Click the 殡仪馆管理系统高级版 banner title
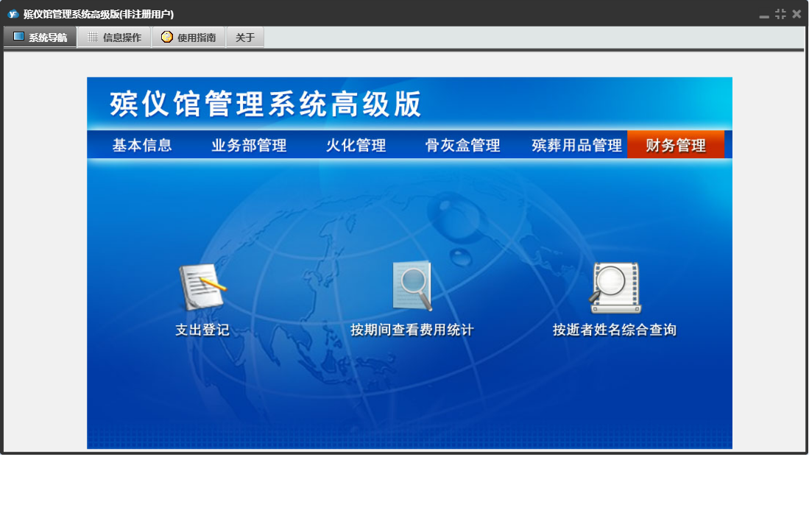This screenshot has height=532, width=809. coord(266,104)
